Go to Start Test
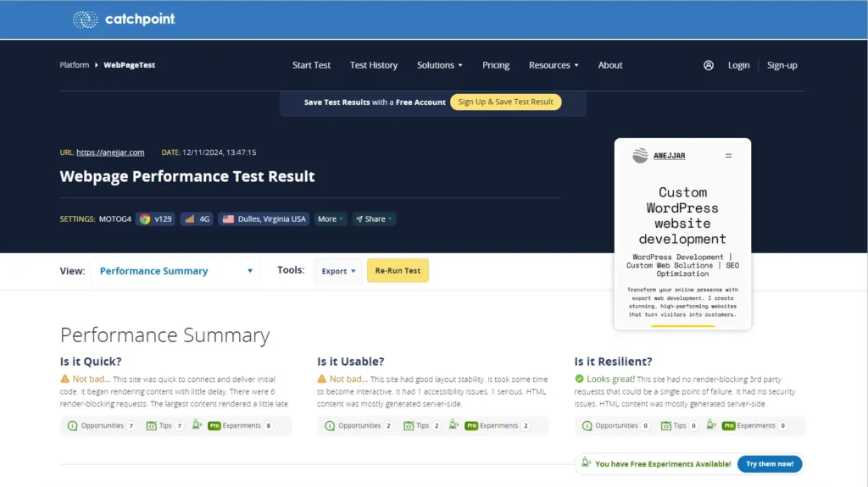 coord(311,65)
